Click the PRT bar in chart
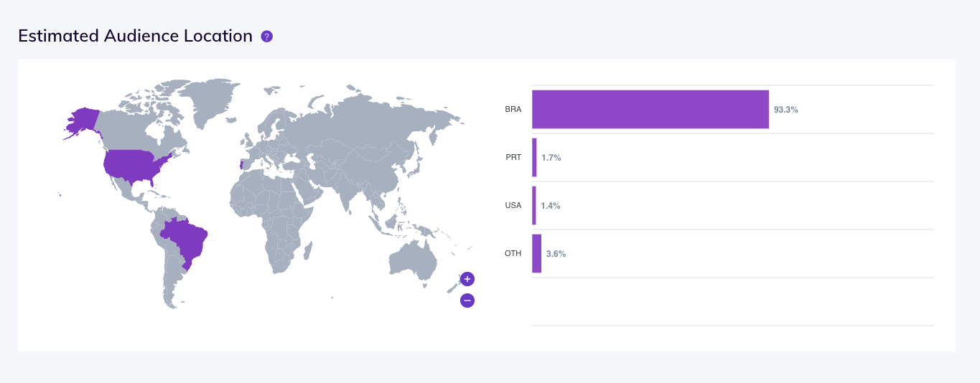 tap(534, 158)
